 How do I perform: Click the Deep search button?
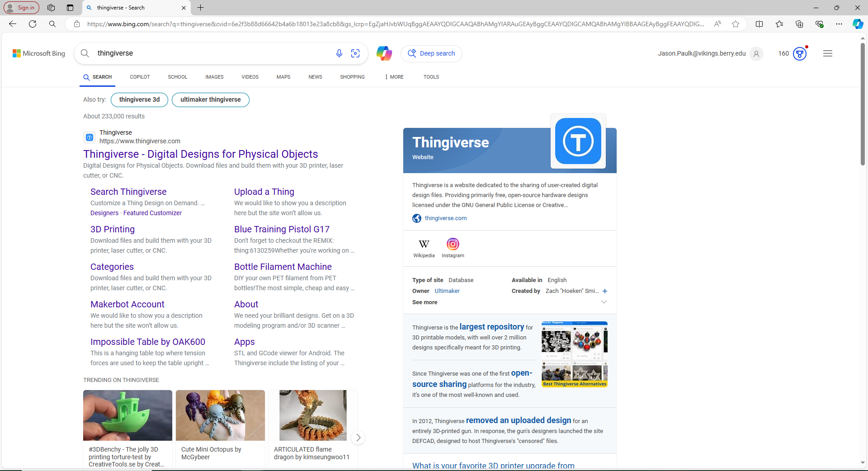point(431,53)
